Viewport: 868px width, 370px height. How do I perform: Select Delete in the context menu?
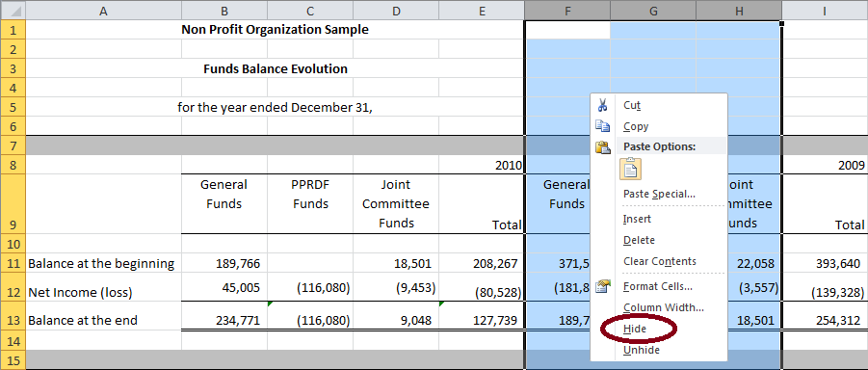tap(639, 240)
